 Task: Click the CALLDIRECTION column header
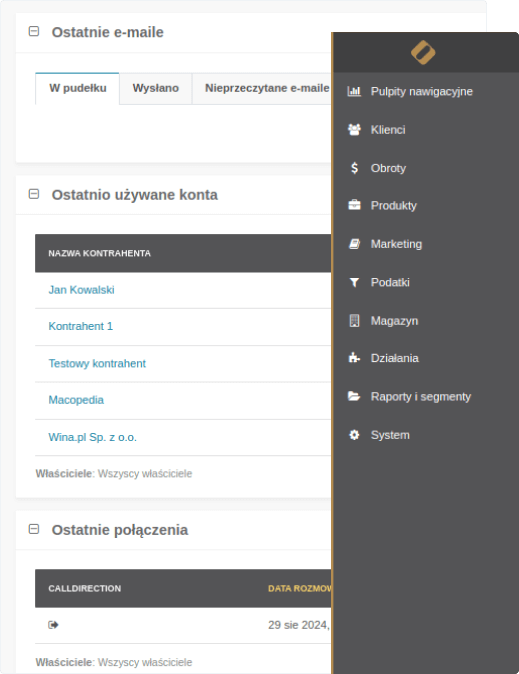85,588
